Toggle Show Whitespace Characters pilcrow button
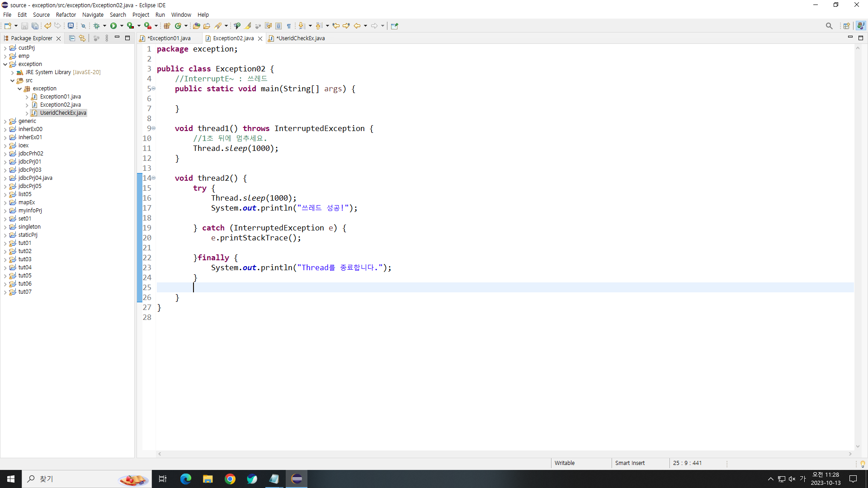 click(x=289, y=26)
